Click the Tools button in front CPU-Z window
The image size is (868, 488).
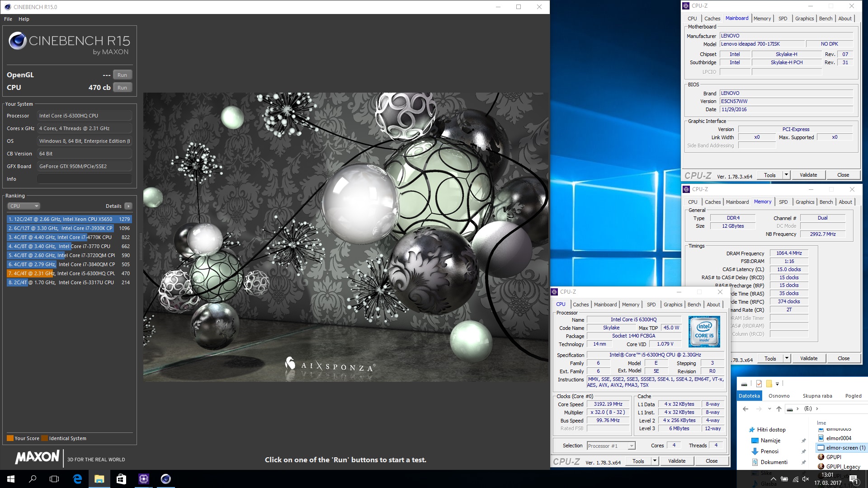[638, 461]
